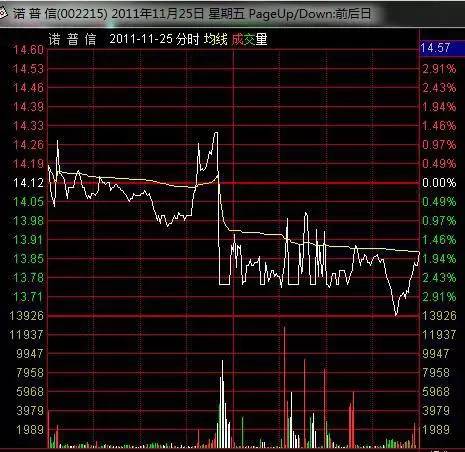Click the intraday price peak near 14.30

pyautogui.click(x=216, y=133)
